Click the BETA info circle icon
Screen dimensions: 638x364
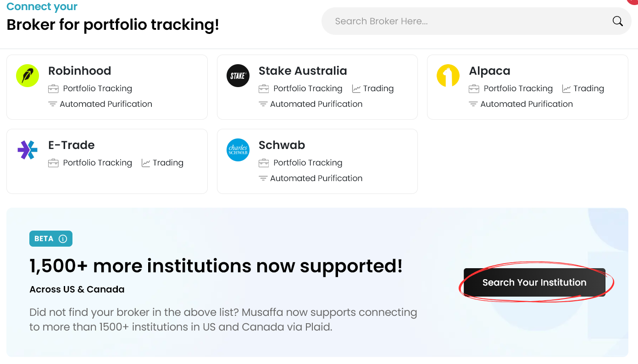click(x=63, y=239)
